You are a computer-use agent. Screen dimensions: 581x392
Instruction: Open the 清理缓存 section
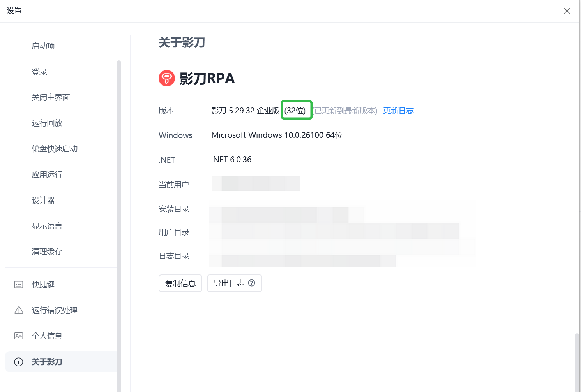[x=47, y=251]
